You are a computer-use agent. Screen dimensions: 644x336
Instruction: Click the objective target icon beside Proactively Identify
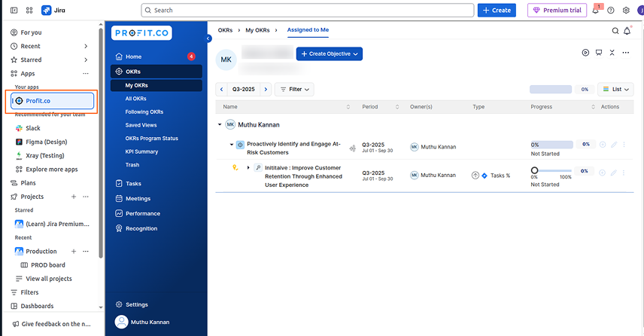coord(240,145)
